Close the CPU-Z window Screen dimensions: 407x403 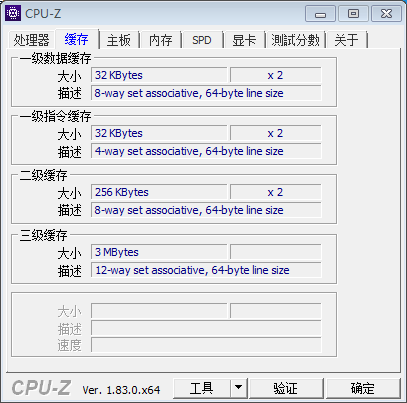(x=386, y=14)
